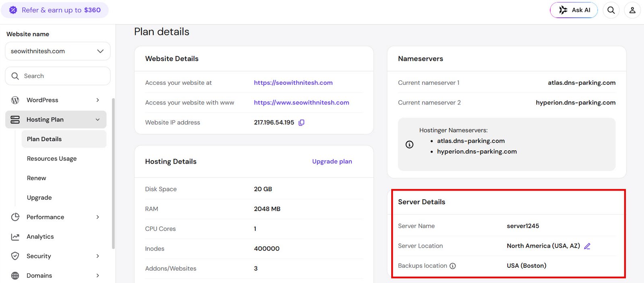Image resolution: width=644 pixels, height=283 pixels.
Task: Click nameserver hyperion.dns-parking.com value
Action: (x=576, y=103)
